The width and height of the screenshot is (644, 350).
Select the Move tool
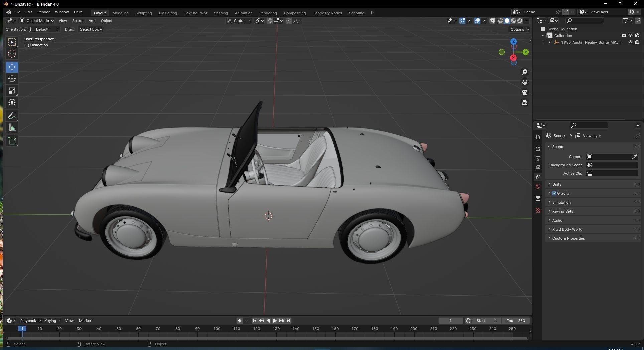12,67
